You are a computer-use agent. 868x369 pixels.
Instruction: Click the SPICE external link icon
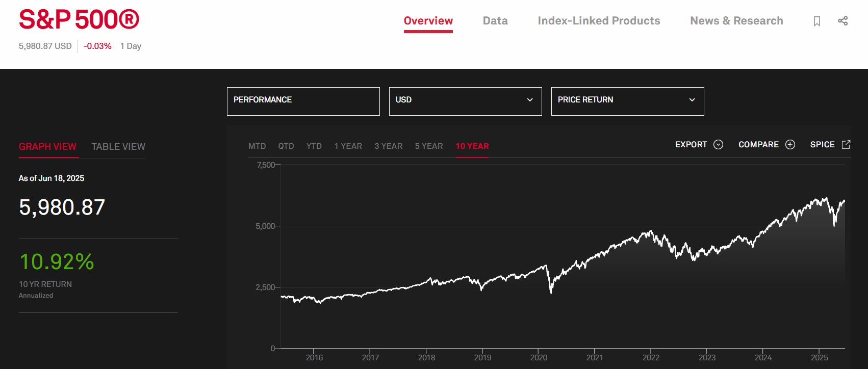[x=846, y=144]
